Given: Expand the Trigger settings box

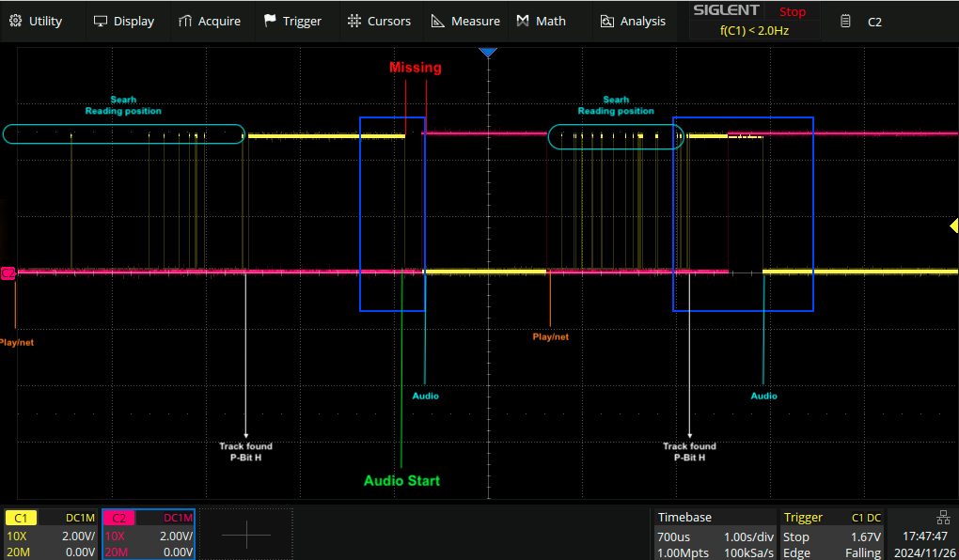Looking at the screenshot, I should pyautogui.click(x=832, y=535).
